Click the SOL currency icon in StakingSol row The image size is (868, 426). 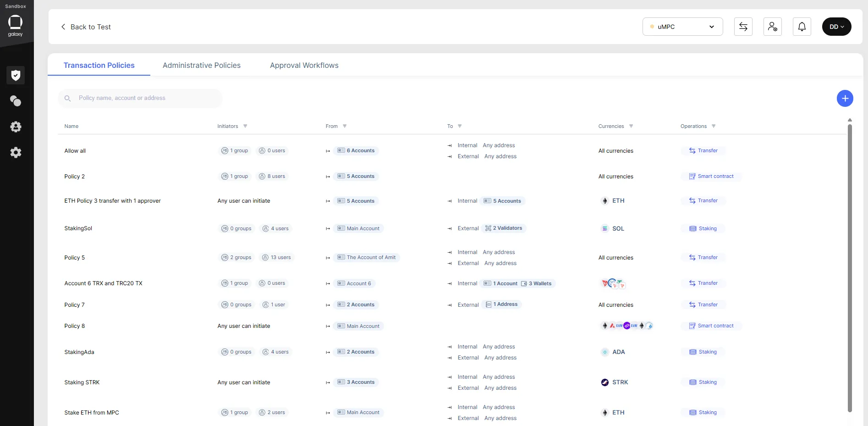point(605,228)
